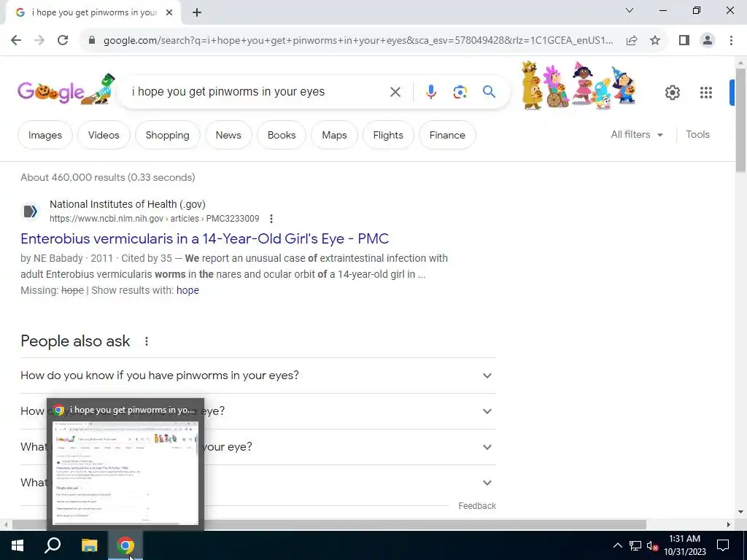The width and height of the screenshot is (747, 560).
Task: Open Windows taskbar search
Action: coord(53,545)
